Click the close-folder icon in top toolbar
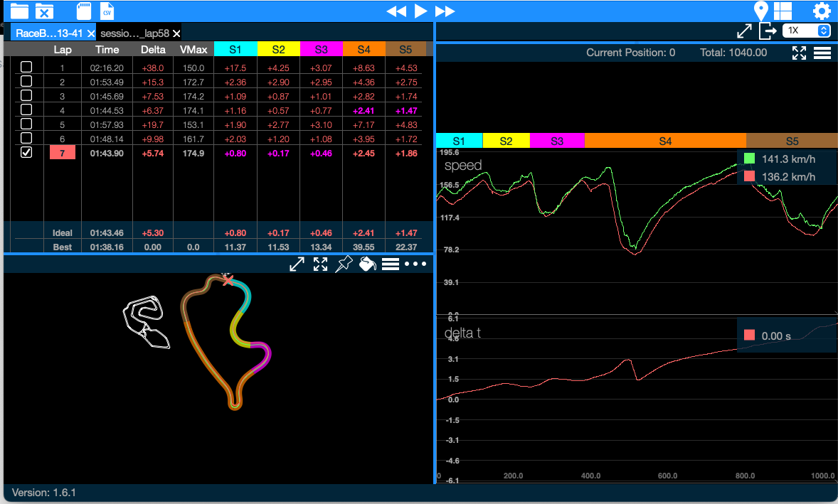 (44, 11)
